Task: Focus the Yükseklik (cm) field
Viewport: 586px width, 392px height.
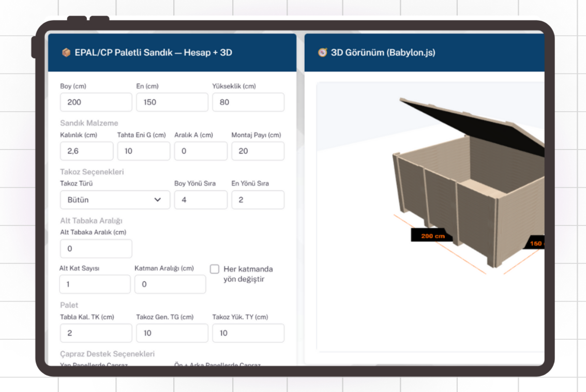Action: (x=248, y=102)
